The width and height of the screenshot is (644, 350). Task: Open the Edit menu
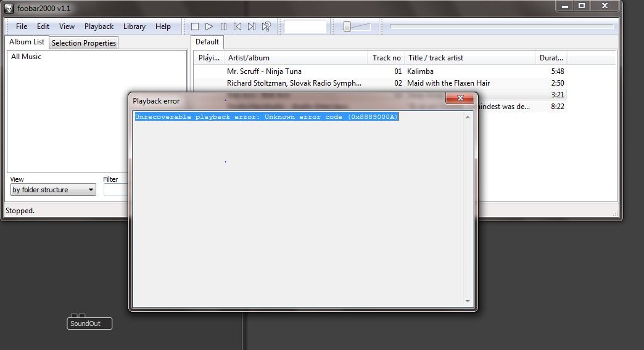click(x=43, y=26)
